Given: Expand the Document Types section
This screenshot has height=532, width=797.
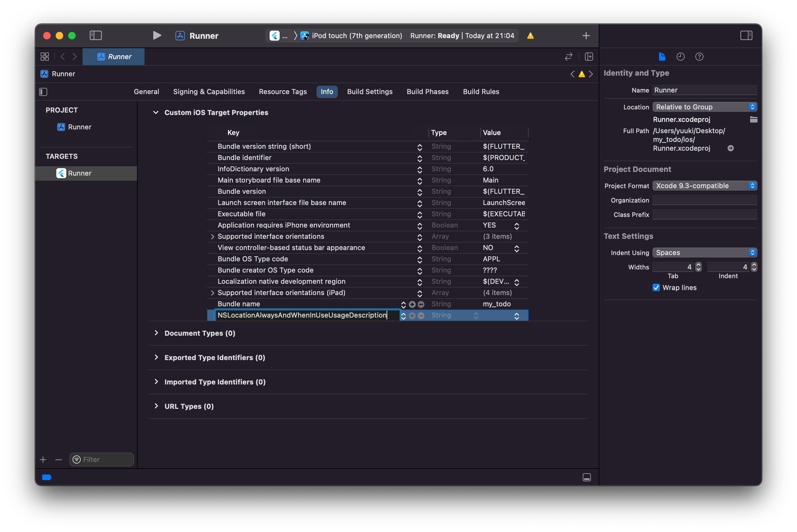Looking at the screenshot, I should point(156,333).
